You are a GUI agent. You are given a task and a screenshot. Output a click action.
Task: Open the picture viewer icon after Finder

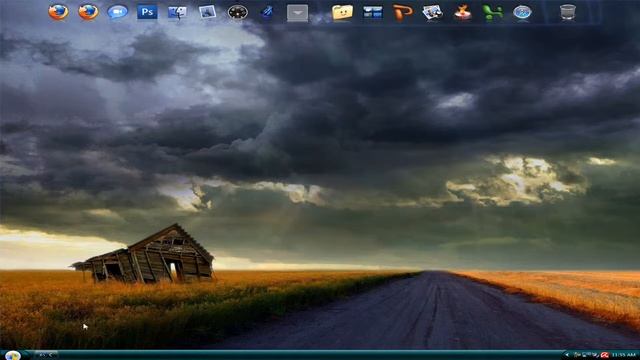tap(207, 12)
